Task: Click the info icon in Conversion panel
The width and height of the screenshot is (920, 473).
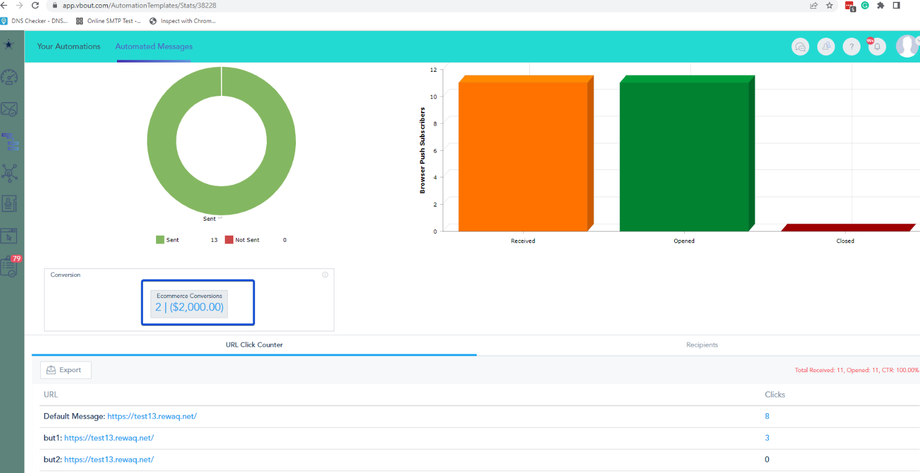Action: point(325,275)
